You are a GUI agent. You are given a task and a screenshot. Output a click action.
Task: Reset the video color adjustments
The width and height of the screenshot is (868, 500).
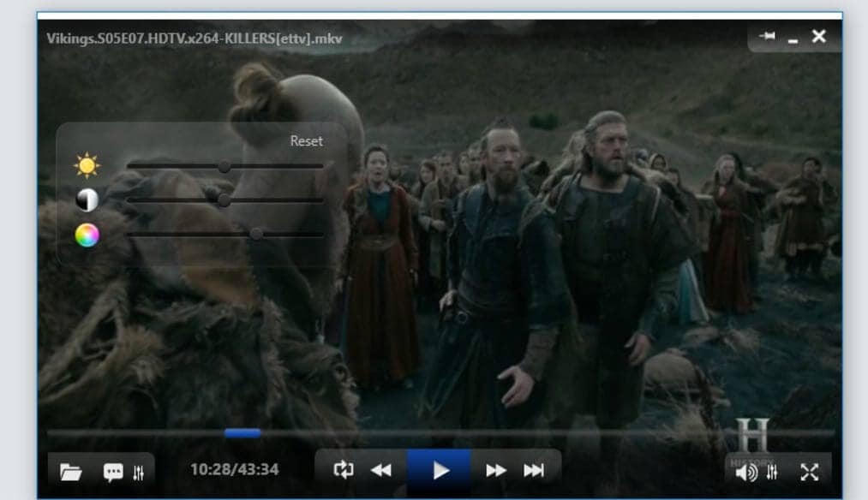pyautogui.click(x=306, y=141)
